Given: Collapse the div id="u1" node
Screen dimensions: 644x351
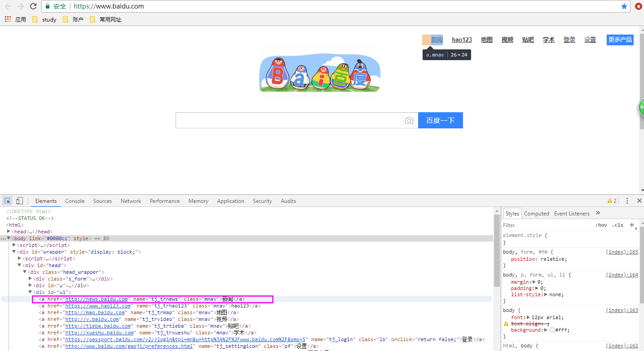Looking at the screenshot, I should point(30,292).
